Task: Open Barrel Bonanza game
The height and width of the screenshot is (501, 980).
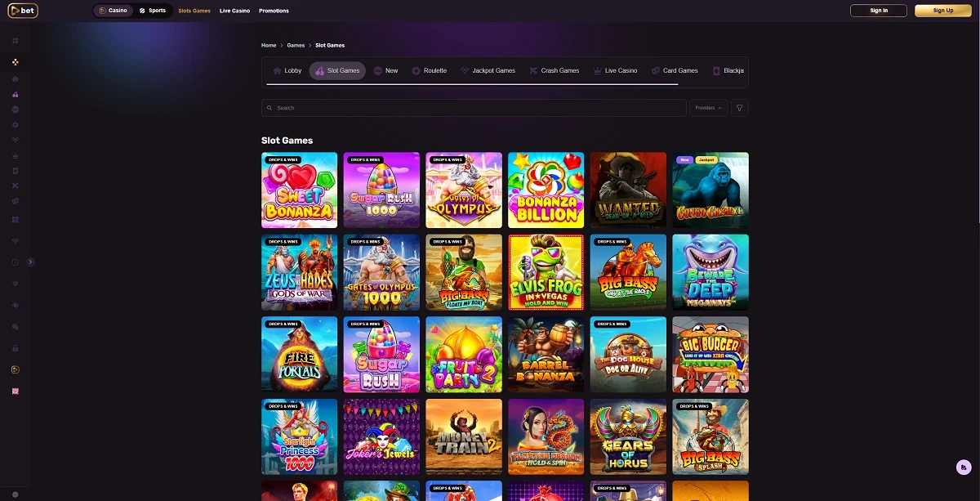Action: click(546, 355)
